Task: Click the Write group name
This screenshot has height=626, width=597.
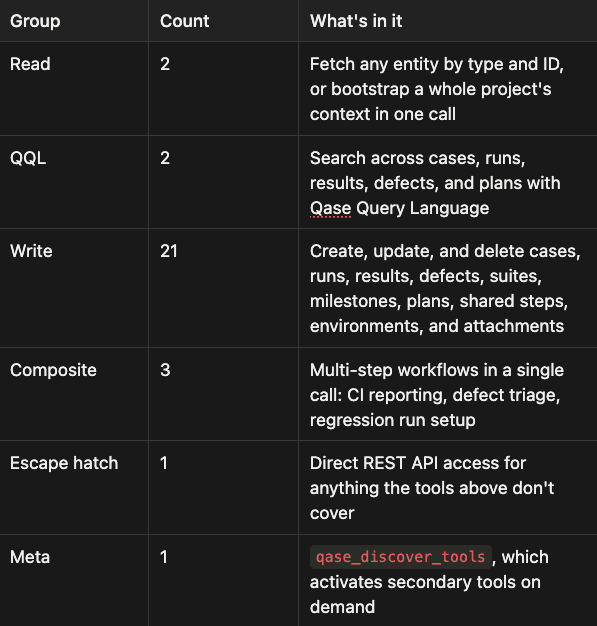Action: (x=31, y=251)
